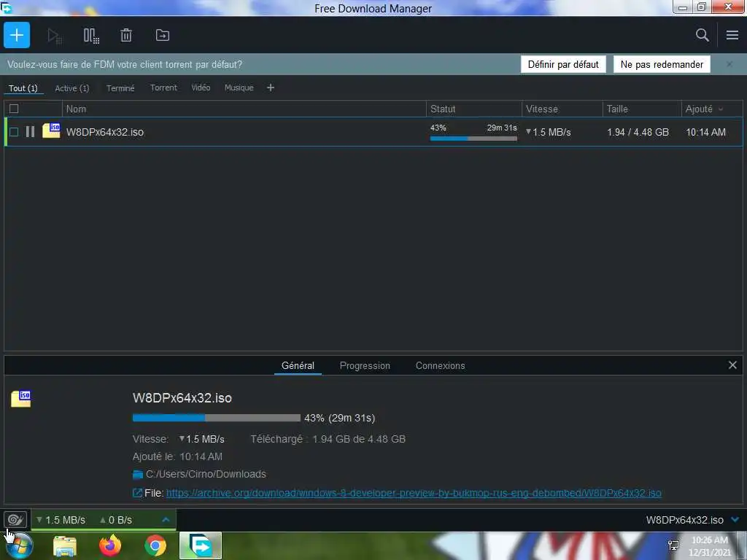Add a new filter tag with plus
Image resolution: width=747 pixels, height=560 pixels.
tap(271, 87)
